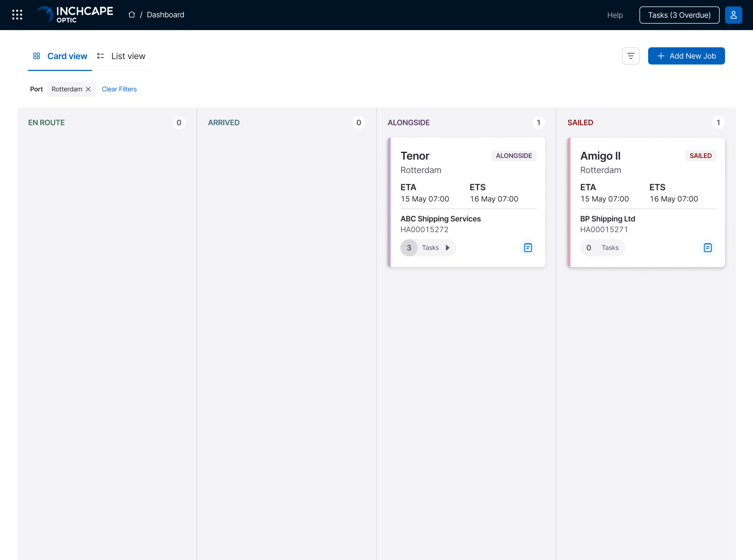753x560 pixels.
Task: Switch to List view tab
Action: 121,56
